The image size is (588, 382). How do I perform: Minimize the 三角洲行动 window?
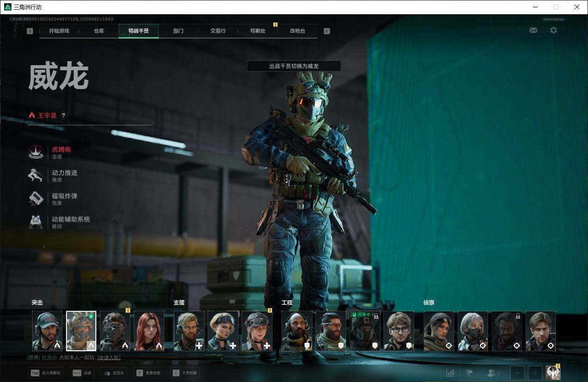[535, 7]
